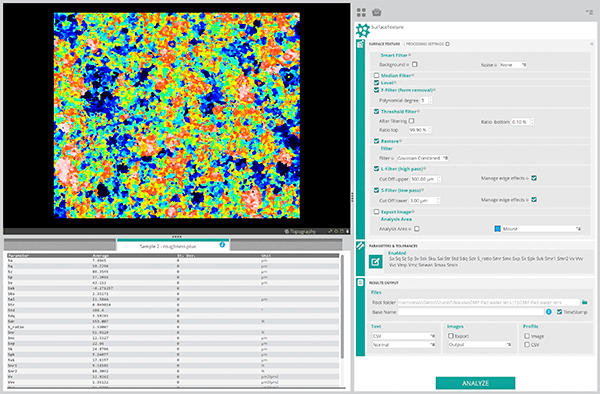Adjust the Polynomial degree stepper

(430, 100)
